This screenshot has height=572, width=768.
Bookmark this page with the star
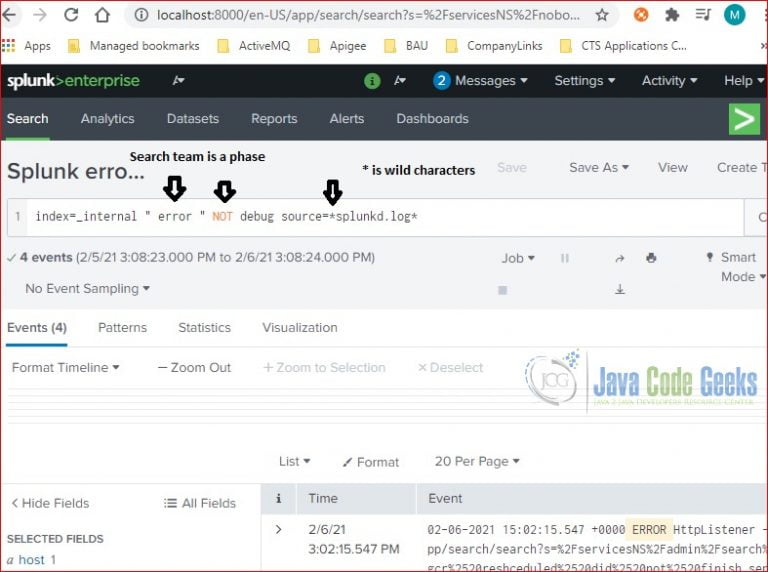click(601, 15)
